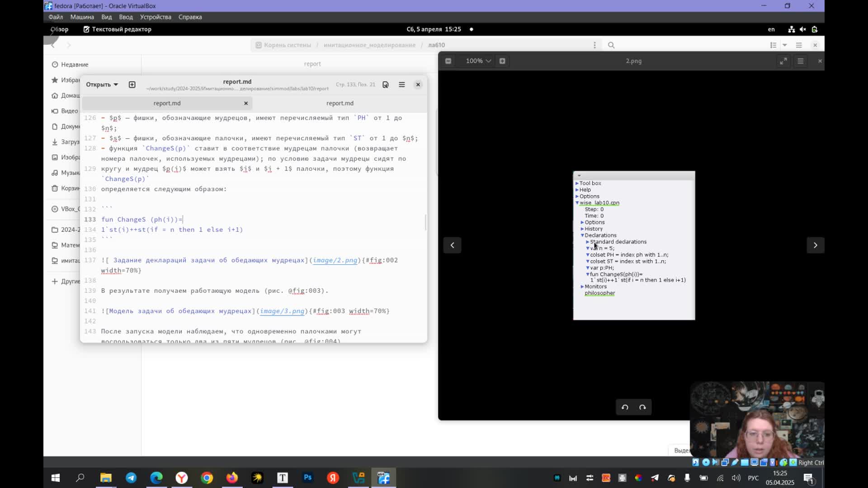868x488 pixels.
Task: Open the Справка menu in VirtualBox
Action: 190,17
